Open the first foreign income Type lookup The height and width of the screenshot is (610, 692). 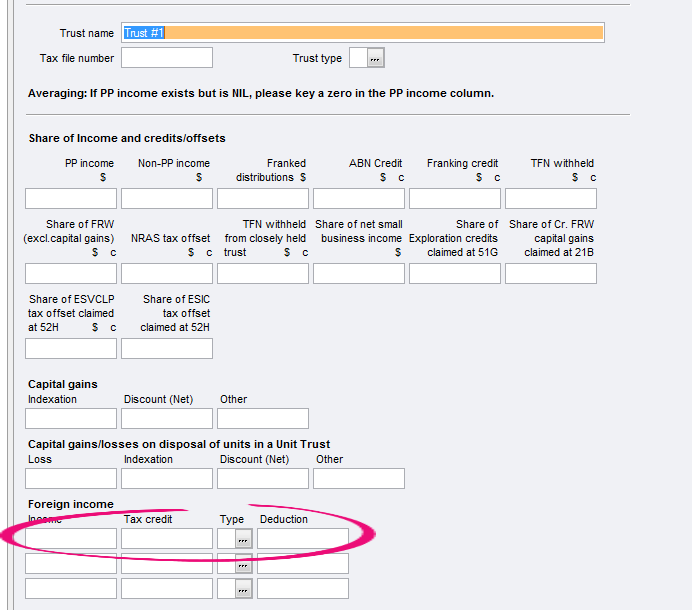pos(244,539)
